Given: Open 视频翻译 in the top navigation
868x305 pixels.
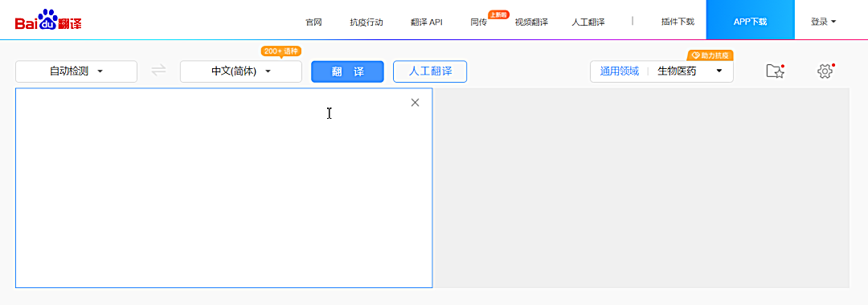Looking at the screenshot, I should click(531, 22).
